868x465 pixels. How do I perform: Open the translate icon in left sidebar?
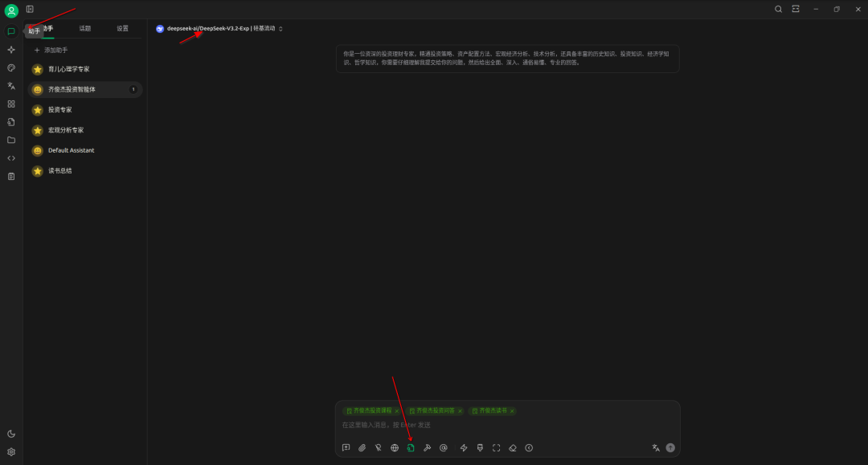(11, 86)
